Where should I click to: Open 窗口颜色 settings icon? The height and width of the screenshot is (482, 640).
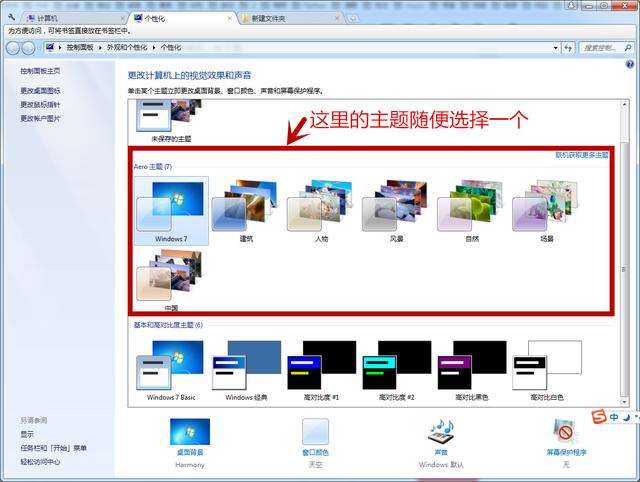point(315,431)
